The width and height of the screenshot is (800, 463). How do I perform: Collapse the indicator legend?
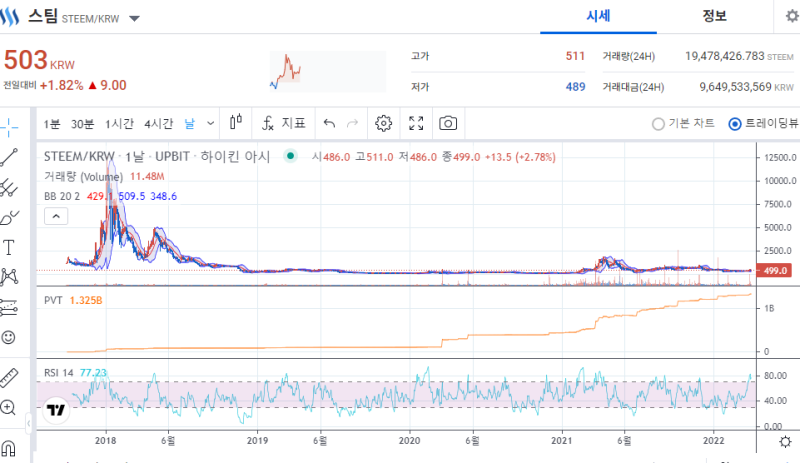coord(56,216)
